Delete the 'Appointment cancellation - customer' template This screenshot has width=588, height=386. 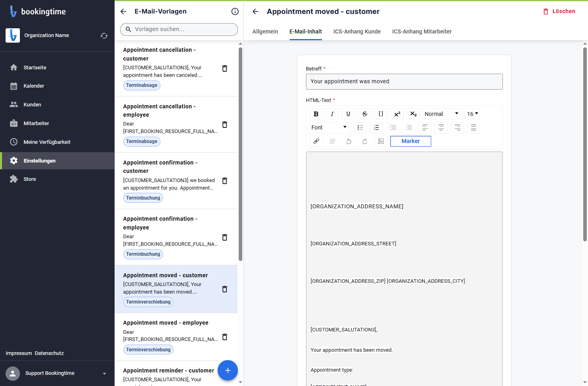(x=224, y=69)
